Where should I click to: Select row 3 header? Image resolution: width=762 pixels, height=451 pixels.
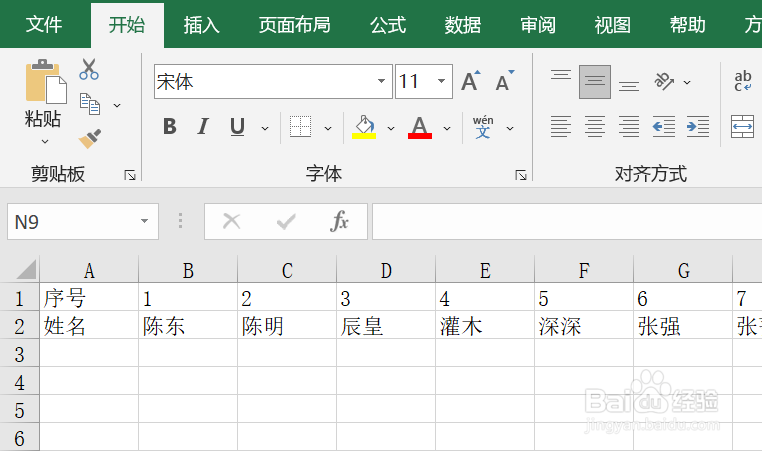(x=19, y=354)
